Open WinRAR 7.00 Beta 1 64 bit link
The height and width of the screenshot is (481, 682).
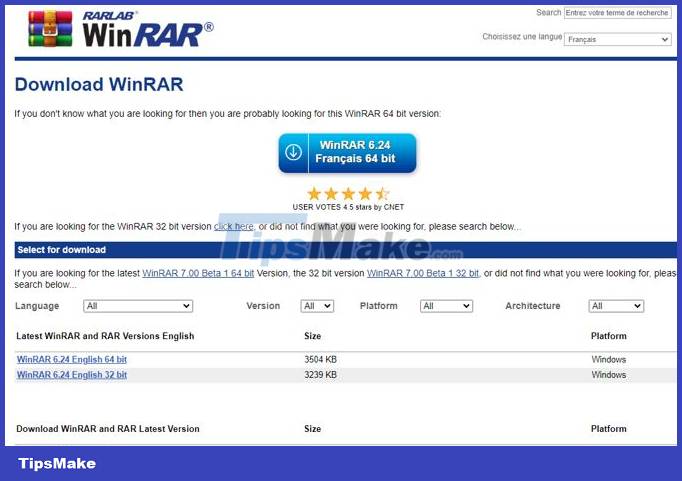point(198,273)
